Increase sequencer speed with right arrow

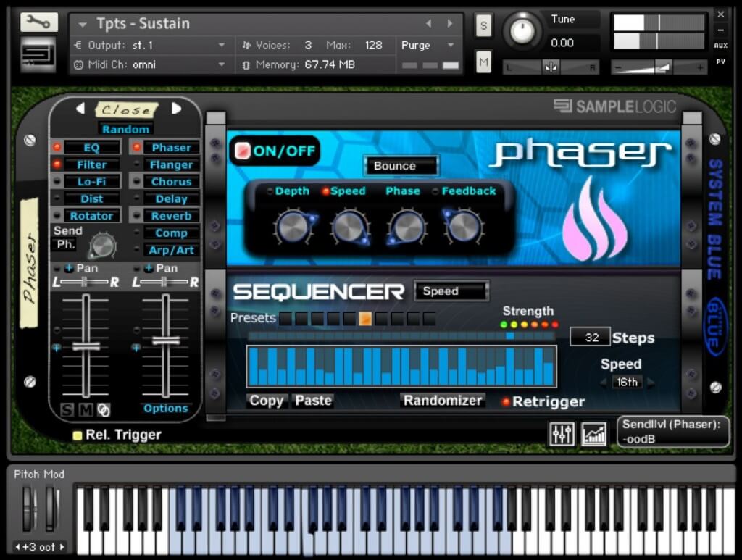pyautogui.click(x=651, y=383)
